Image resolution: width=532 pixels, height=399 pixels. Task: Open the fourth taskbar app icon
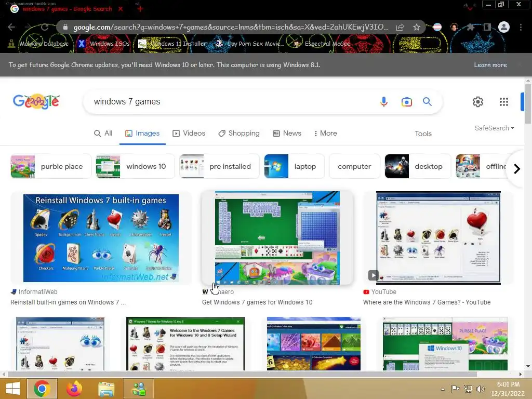pyautogui.click(x=139, y=389)
